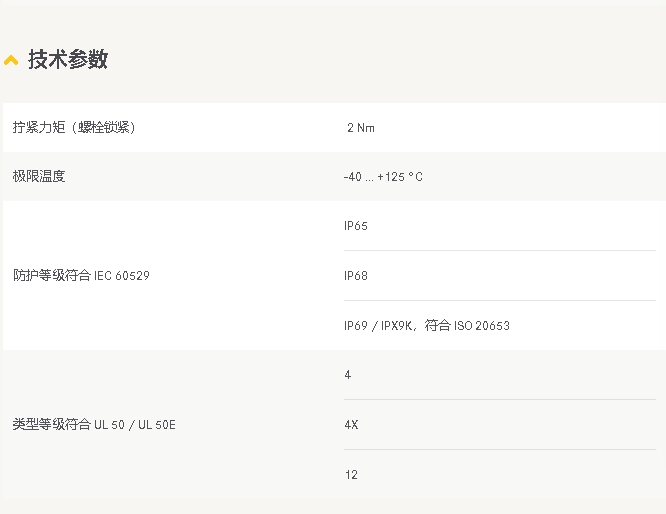The height and width of the screenshot is (514, 666).
Task: Select 防护等级符合 IEC 60529 label
Action: click(81, 275)
